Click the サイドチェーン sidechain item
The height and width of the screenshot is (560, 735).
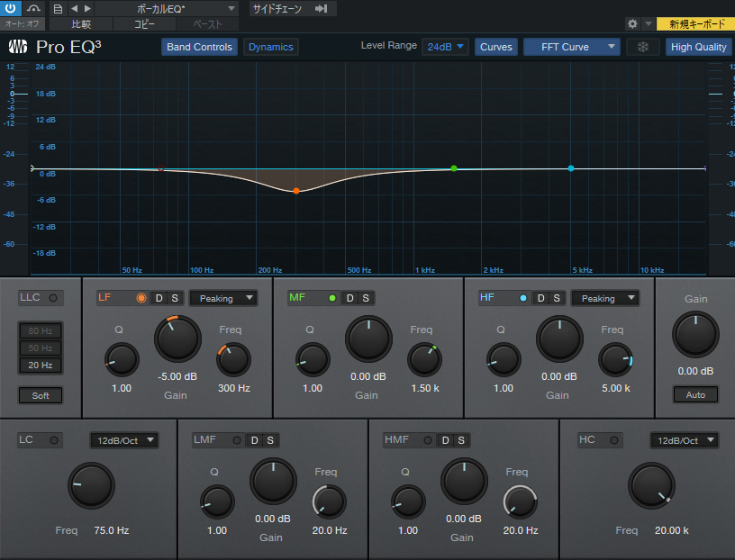tap(277, 8)
